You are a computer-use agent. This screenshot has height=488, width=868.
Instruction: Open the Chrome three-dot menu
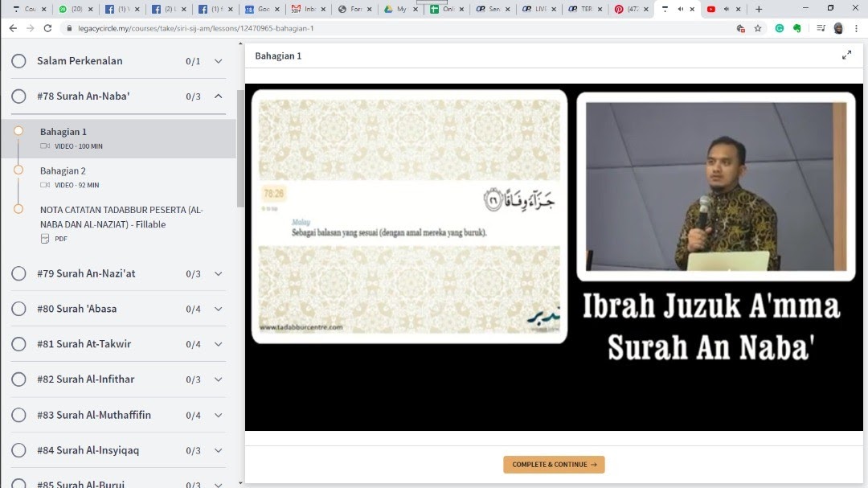click(857, 28)
